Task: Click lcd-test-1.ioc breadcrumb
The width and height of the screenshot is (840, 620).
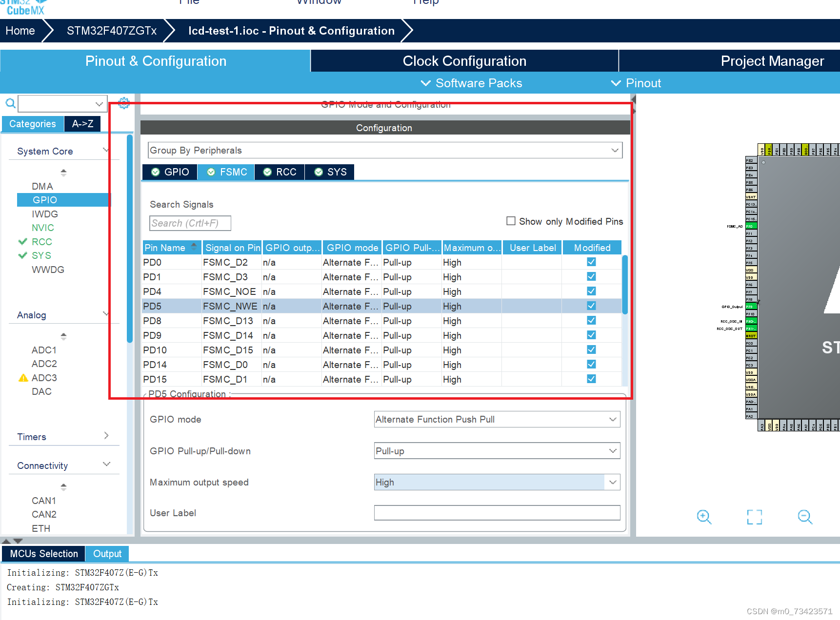Action: click(x=291, y=31)
